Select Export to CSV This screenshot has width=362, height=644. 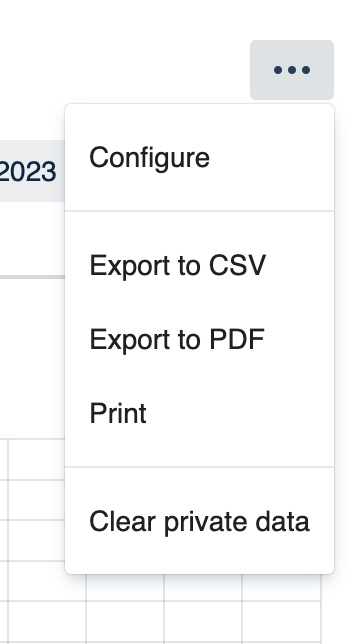pos(200,265)
